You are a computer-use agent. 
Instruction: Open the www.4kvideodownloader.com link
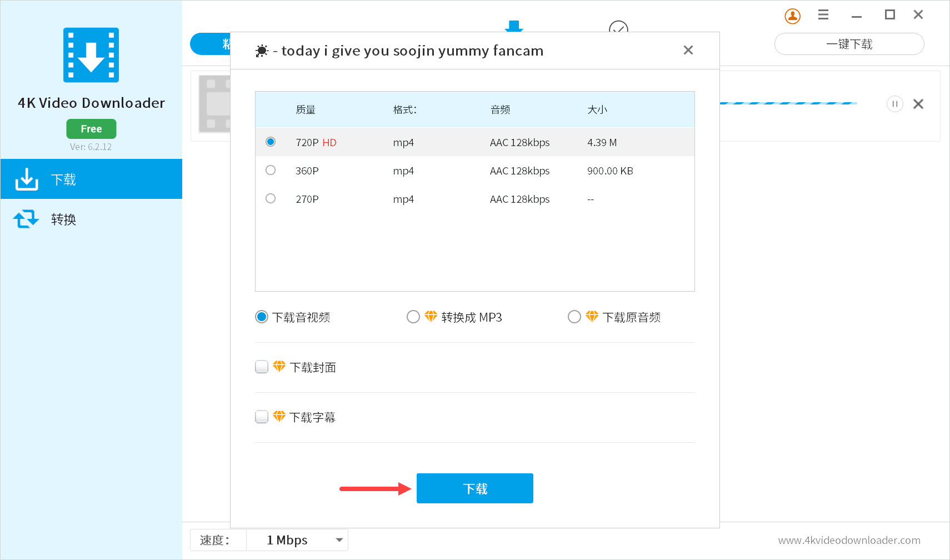pos(849,540)
